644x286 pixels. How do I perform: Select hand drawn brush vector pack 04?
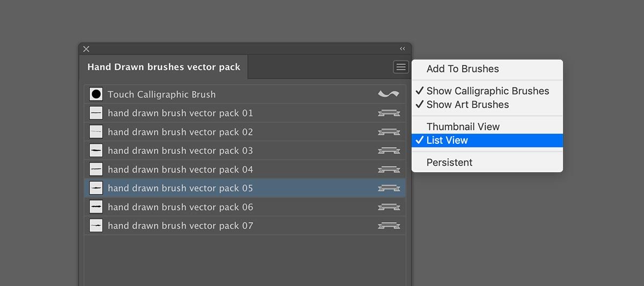245,170
